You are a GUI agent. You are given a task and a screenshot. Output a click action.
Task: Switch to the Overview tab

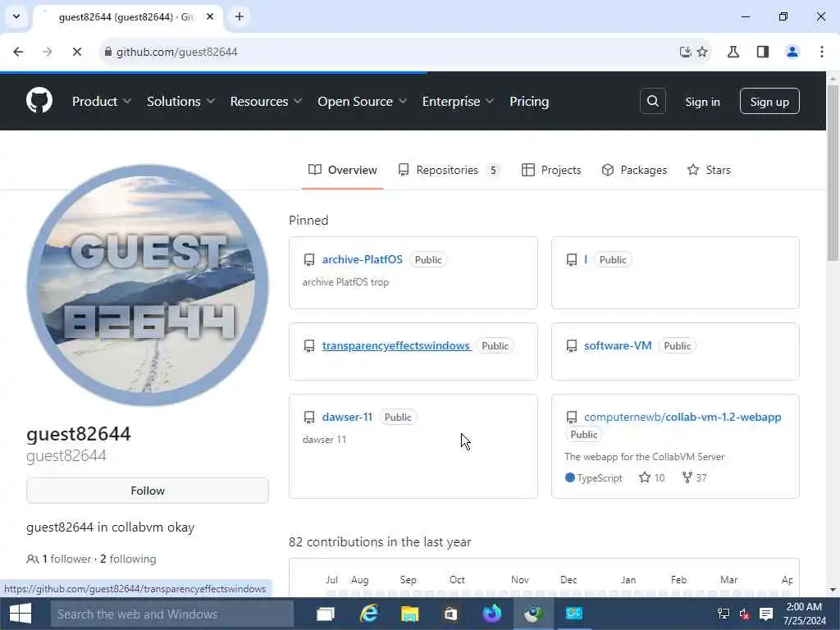point(342,170)
